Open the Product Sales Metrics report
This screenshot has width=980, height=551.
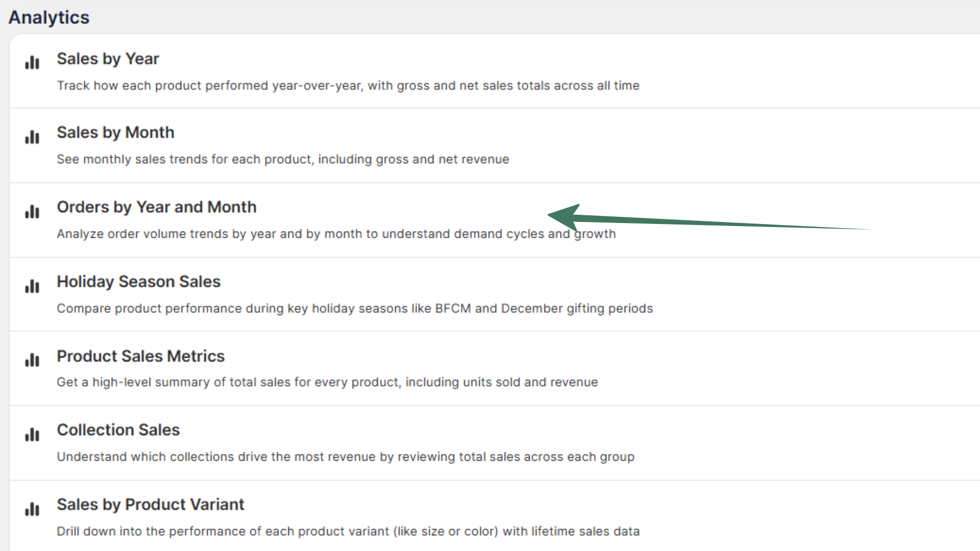click(x=140, y=356)
